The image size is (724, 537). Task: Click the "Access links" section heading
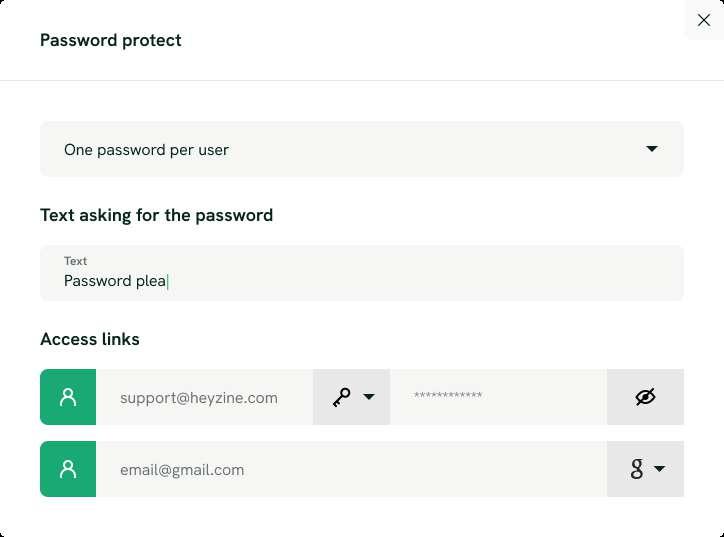[90, 339]
